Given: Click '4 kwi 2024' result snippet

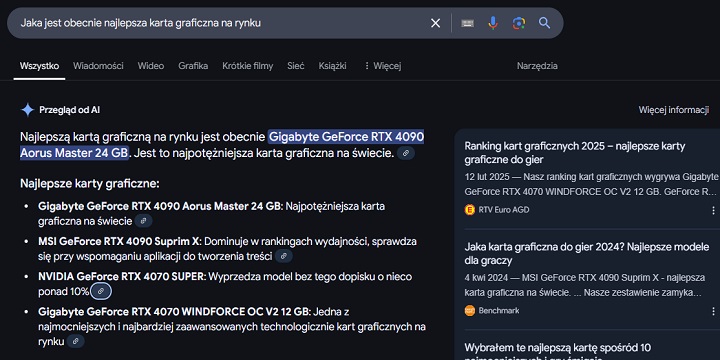Looking at the screenshot, I should point(585,285).
